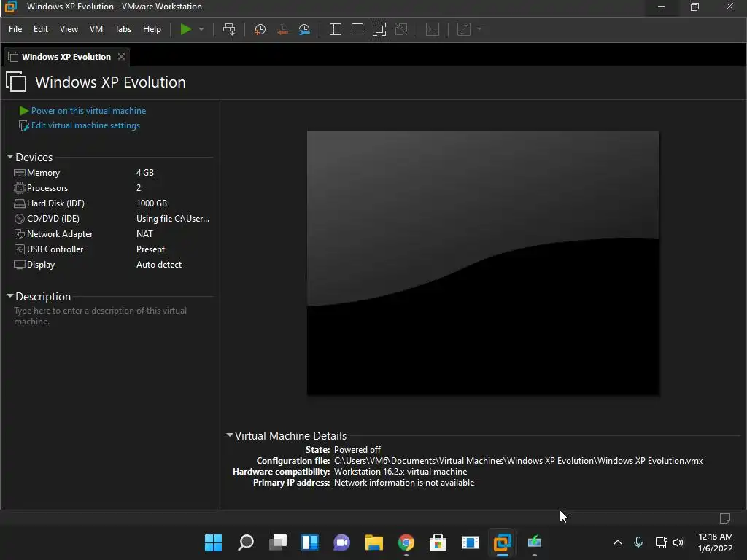This screenshot has width=747, height=560.
Task: Collapse the Description section
Action: pyautogui.click(x=10, y=296)
